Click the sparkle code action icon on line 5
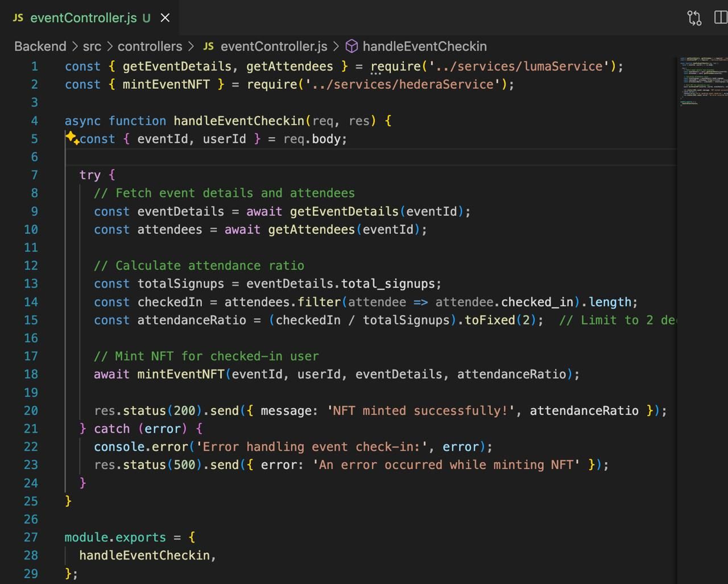Viewport: 728px width, 584px height. pos(72,138)
